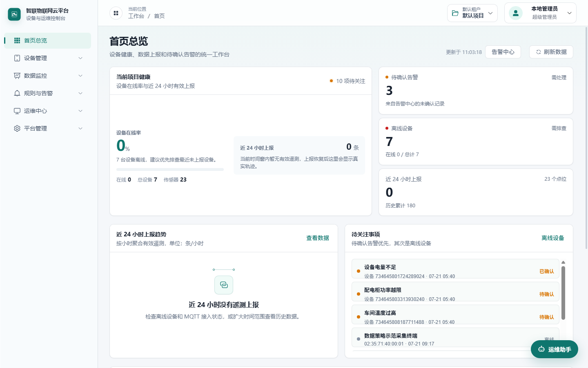Select 首页总览 in the sidebar
The image size is (588, 368).
point(48,40)
